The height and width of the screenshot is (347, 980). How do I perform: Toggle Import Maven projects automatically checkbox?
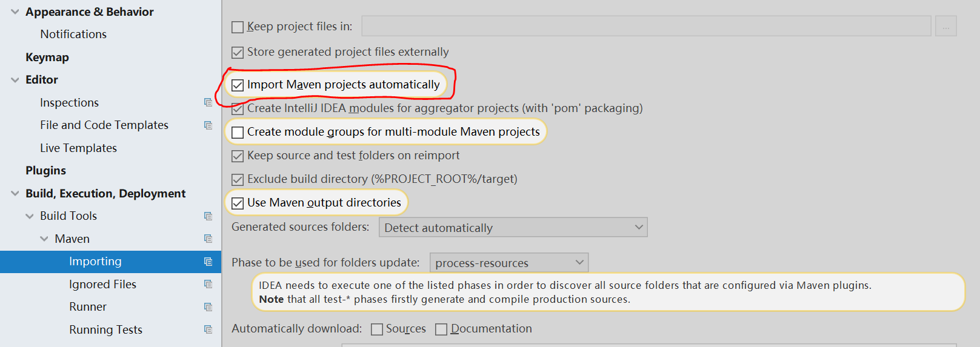[238, 85]
